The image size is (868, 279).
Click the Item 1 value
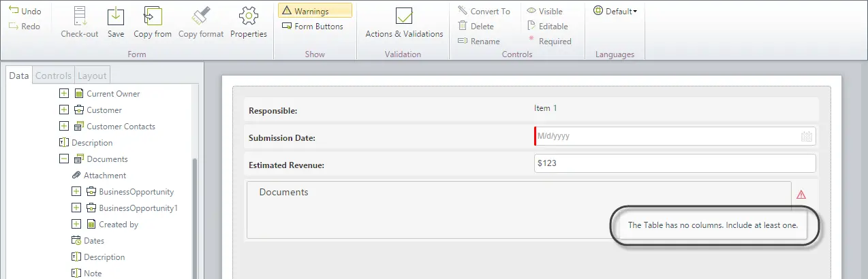click(546, 108)
